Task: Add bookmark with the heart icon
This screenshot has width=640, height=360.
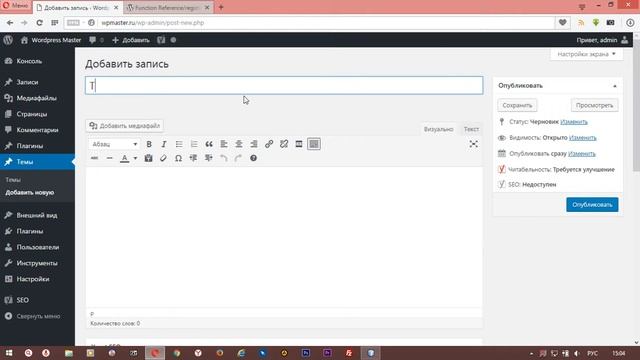Action: (x=562, y=23)
